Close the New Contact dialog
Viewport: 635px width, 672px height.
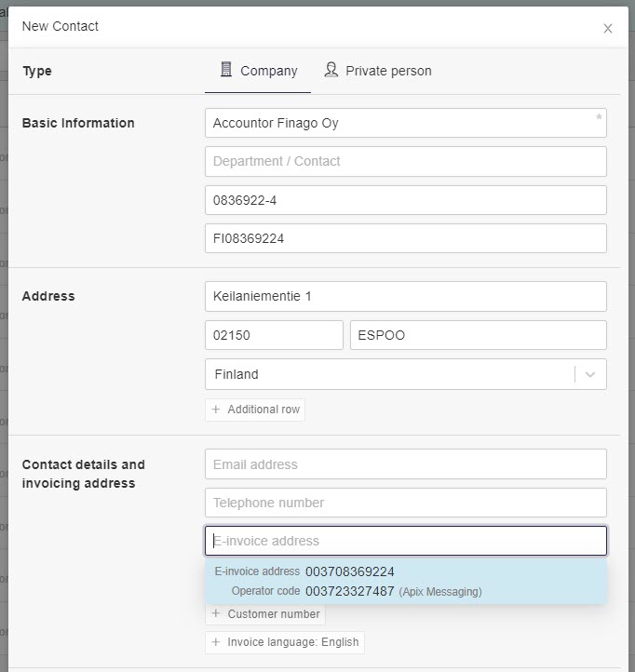pos(608,28)
